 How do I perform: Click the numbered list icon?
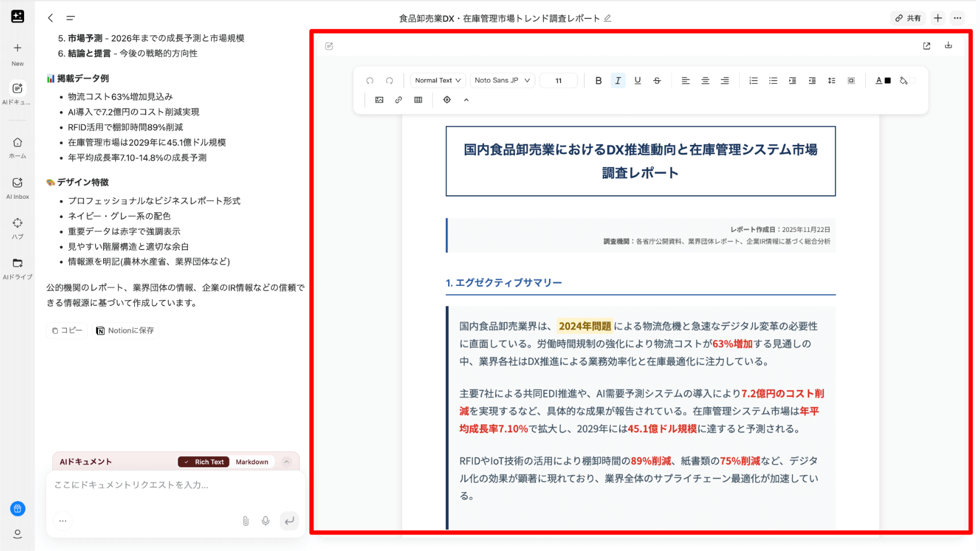753,81
